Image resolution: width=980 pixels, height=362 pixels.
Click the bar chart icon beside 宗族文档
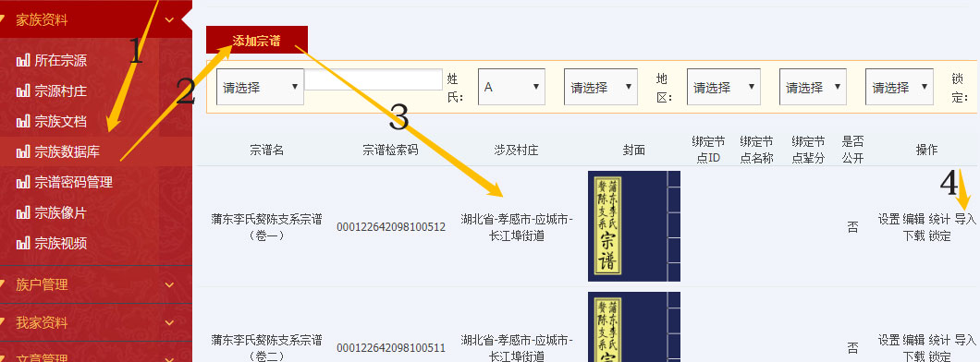(x=23, y=122)
